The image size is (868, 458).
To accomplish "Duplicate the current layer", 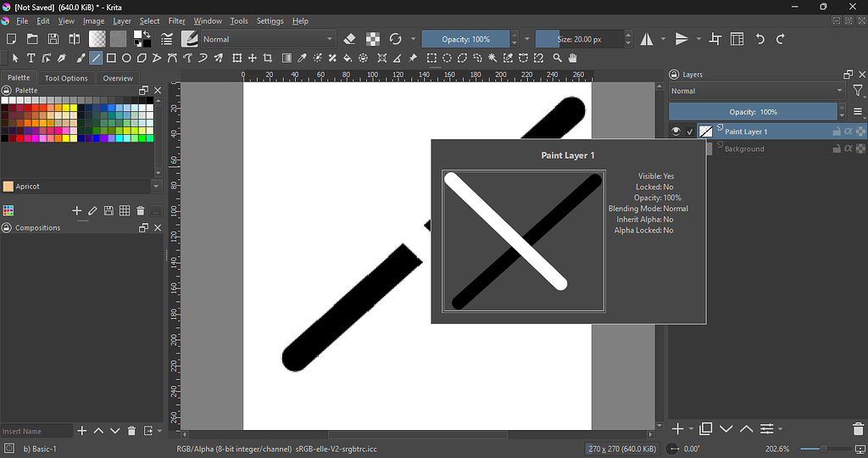I will [706, 428].
